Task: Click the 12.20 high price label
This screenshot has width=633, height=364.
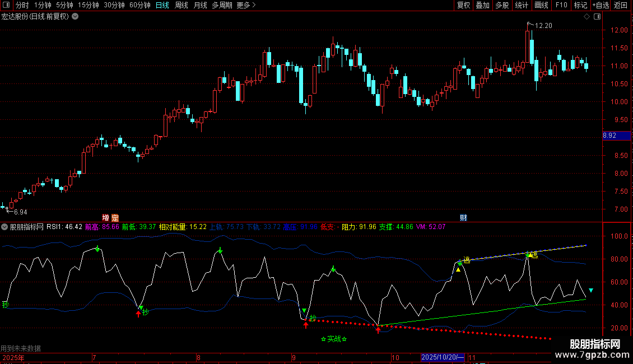Action: pyautogui.click(x=543, y=25)
